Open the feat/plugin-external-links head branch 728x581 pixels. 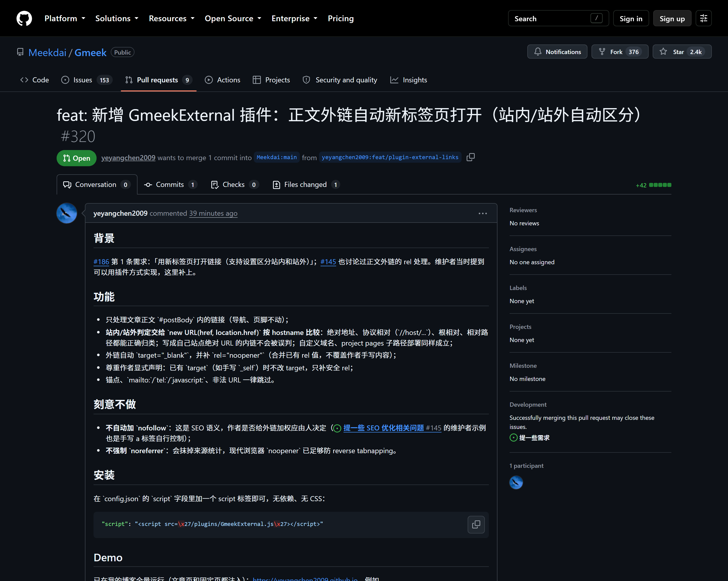click(390, 157)
